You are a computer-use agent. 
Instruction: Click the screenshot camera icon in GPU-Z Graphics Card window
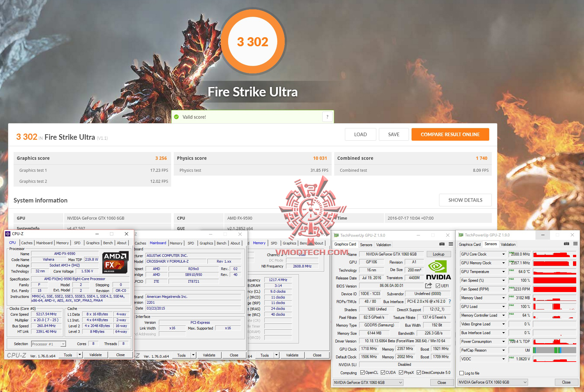[442, 244]
